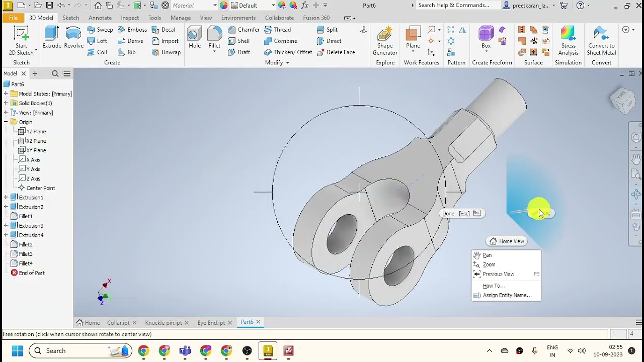
Task: Start a 2D Sketch
Action: tap(21, 41)
